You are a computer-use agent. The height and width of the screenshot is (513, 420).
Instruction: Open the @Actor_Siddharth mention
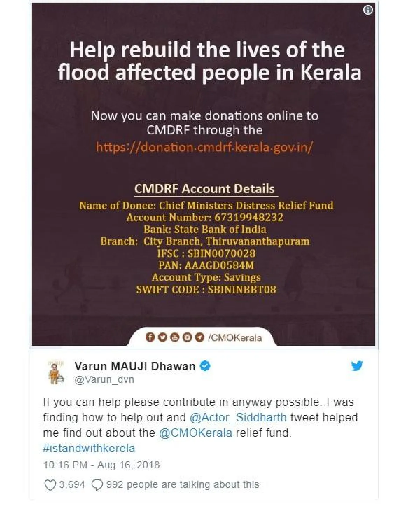click(x=238, y=417)
